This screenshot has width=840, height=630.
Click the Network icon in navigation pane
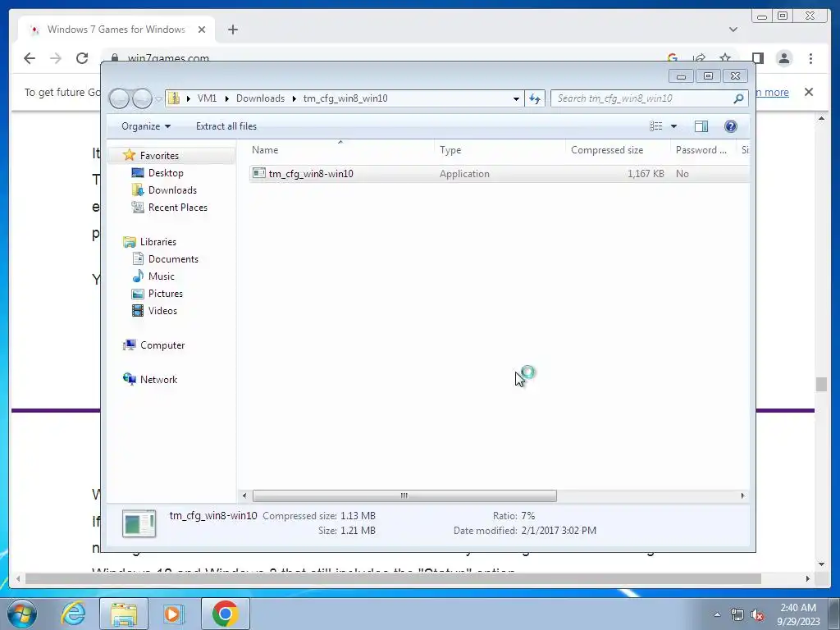pyautogui.click(x=129, y=379)
